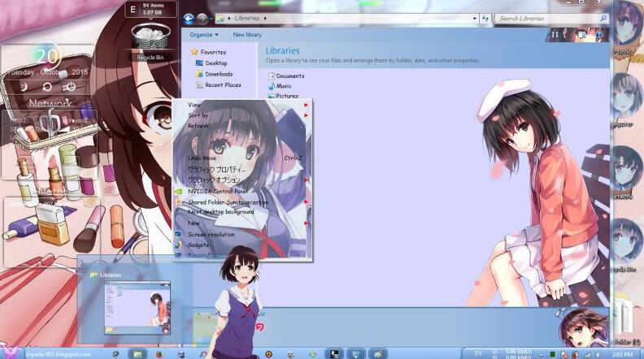The width and height of the screenshot is (644, 359).
Task: Open Recent Places in Favorites
Action: 222,84
